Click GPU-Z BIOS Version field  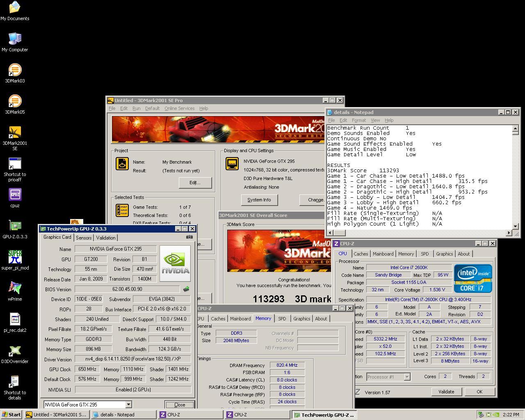tap(127, 289)
